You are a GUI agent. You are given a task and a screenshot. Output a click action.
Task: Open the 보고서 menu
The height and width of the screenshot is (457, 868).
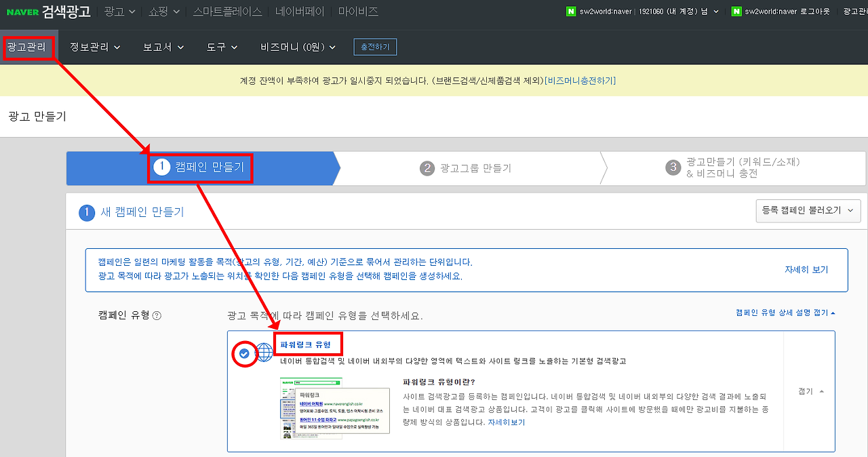163,47
